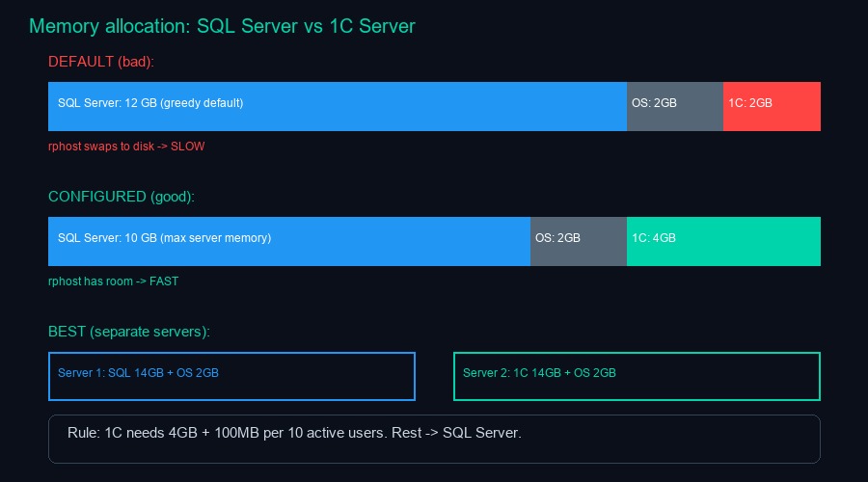The image size is (868, 482).
Task: Select the 'SQL Server: 10 GB (max server memory)' bar
Action: 289,241
